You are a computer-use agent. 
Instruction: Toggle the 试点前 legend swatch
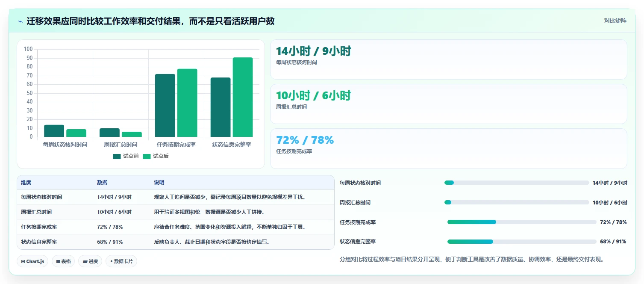click(117, 157)
